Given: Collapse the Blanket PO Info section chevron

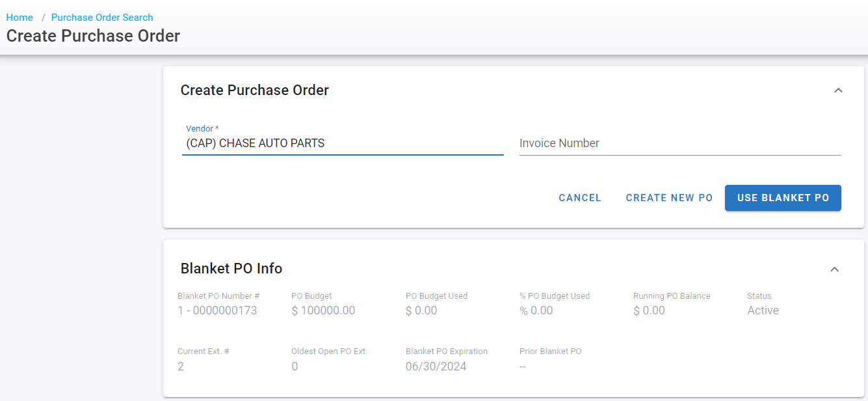Looking at the screenshot, I should 835,269.
